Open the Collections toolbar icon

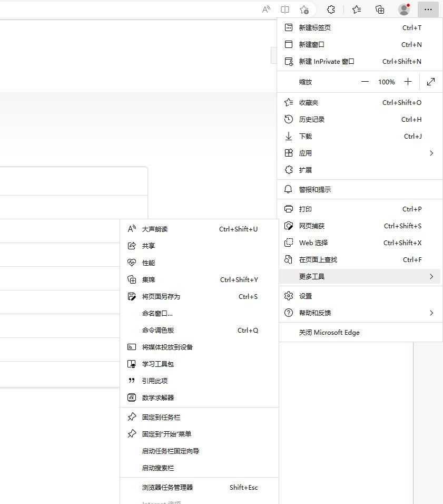pos(380,9)
